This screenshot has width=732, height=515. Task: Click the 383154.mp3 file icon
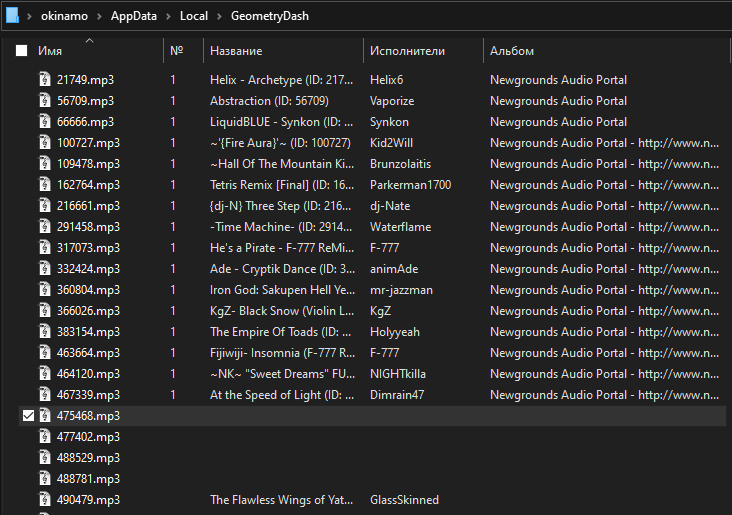45,332
